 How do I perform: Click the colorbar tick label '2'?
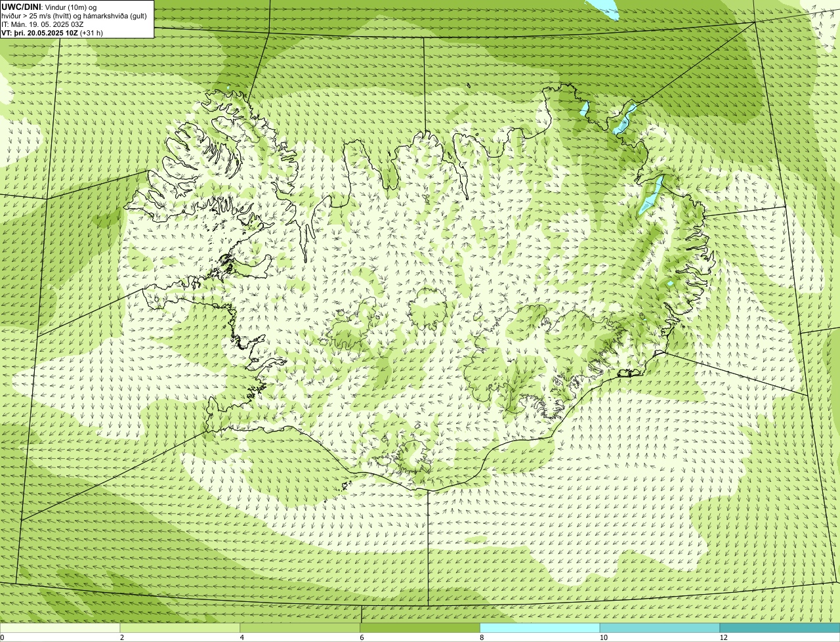pyautogui.click(x=122, y=637)
